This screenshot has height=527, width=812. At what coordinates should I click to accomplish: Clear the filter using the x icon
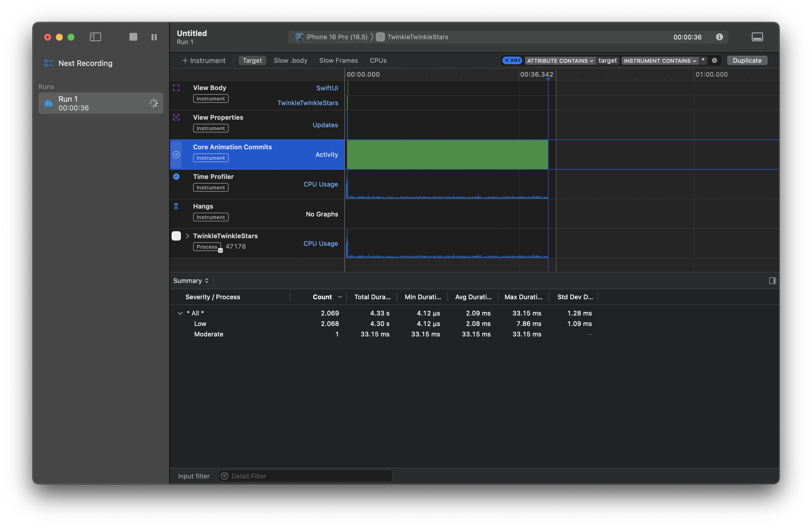[714, 60]
